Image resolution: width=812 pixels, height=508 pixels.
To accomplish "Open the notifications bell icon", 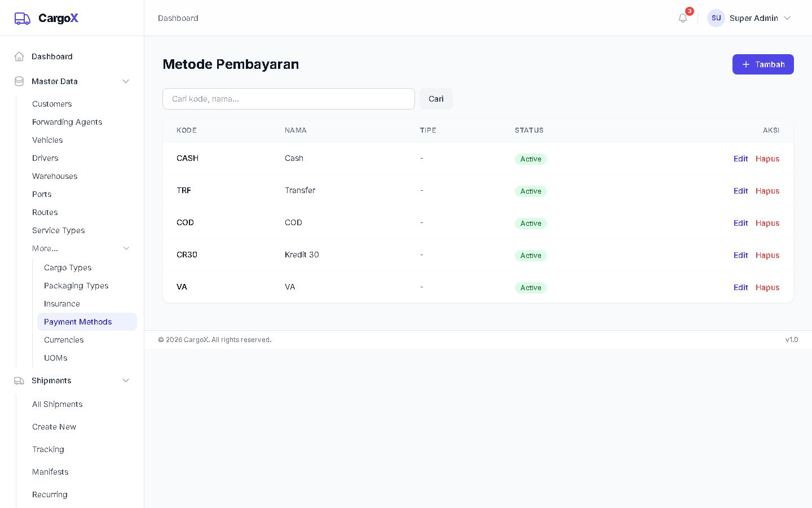I will (x=683, y=18).
